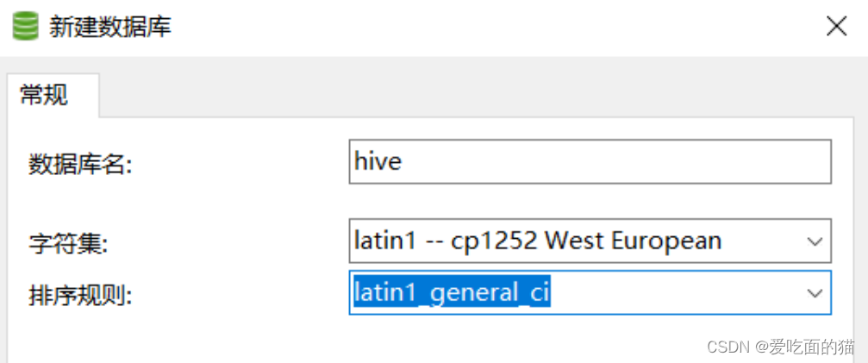This screenshot has width=868, height=363.
Task: Click empty title bar area beside 新建数据库
Action: point(498,27)
